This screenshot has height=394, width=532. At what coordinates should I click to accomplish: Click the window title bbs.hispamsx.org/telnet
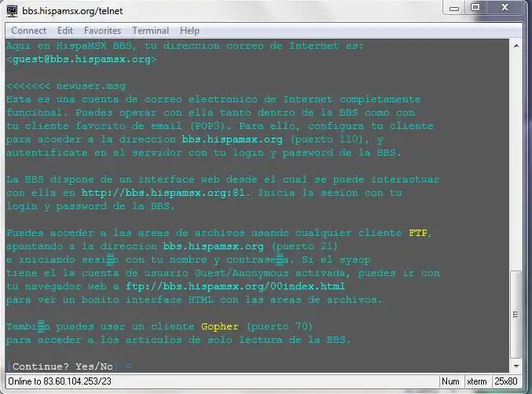click(72, 11)
